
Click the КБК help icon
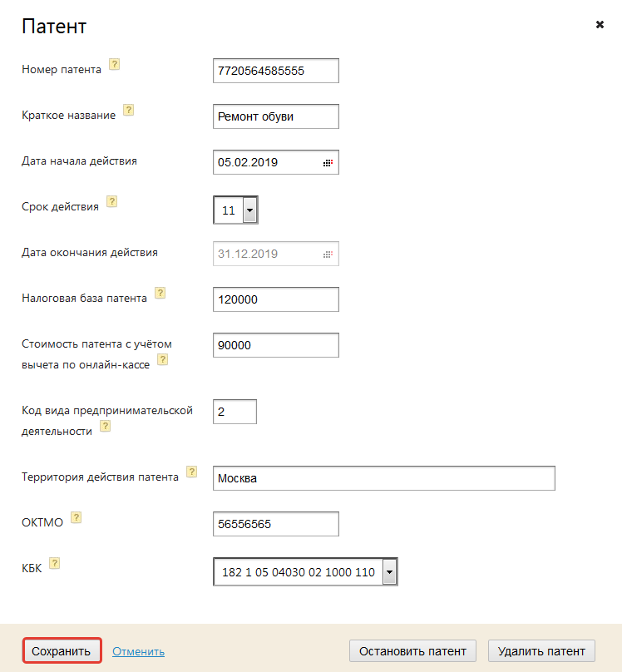click(55, 563)
